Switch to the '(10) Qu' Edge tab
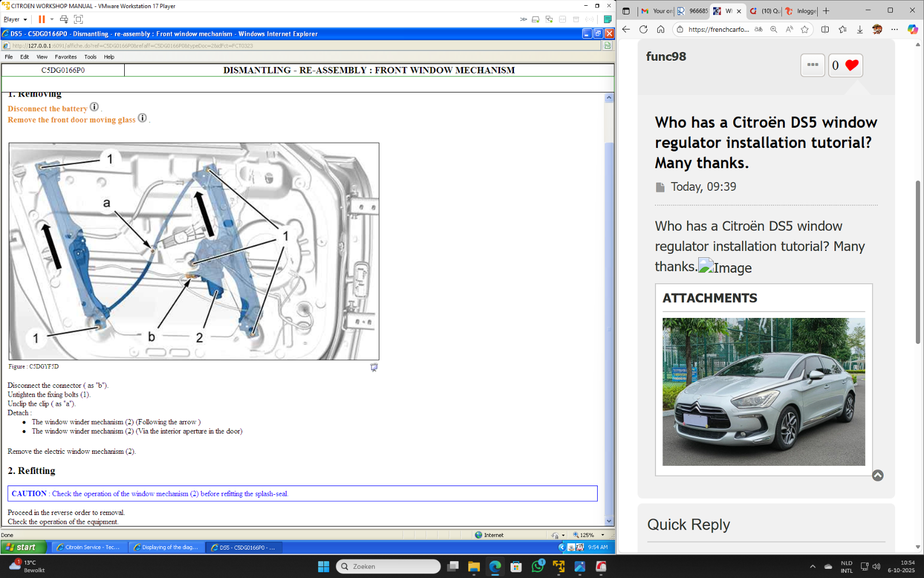The height and width of the screenshot is (578, 924). pos(765,11)
